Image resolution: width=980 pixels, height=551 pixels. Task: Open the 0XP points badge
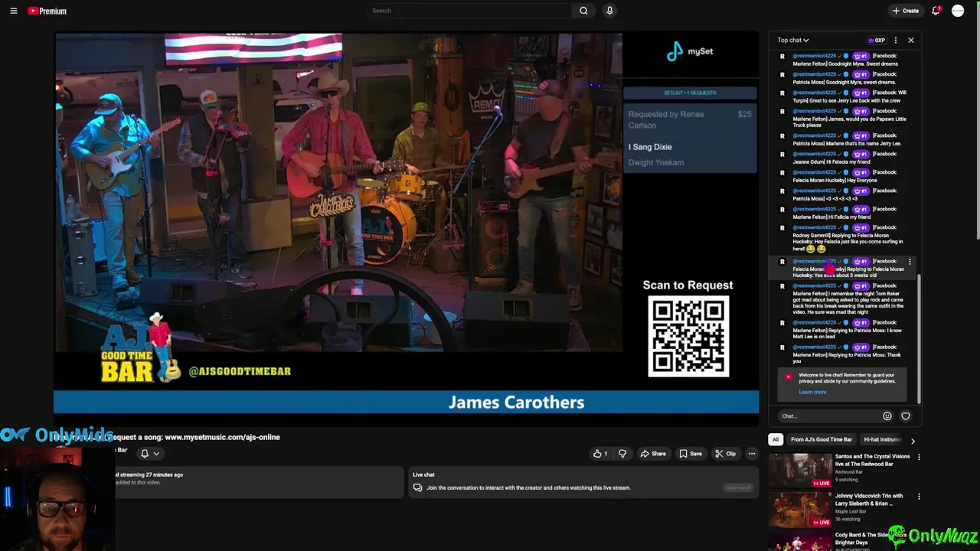pyautogui.click(x=877, y=40)
